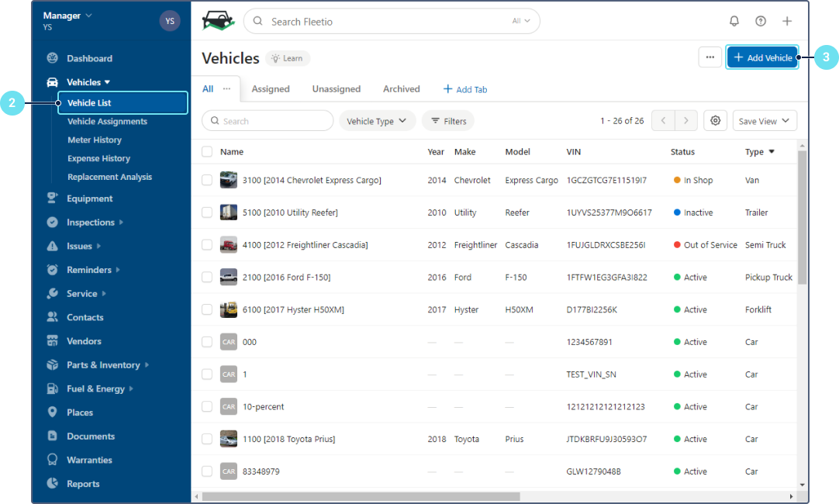Toggle the select-all checkbox in header row
The width and height of the screenshot is (839, 504).
207,152
